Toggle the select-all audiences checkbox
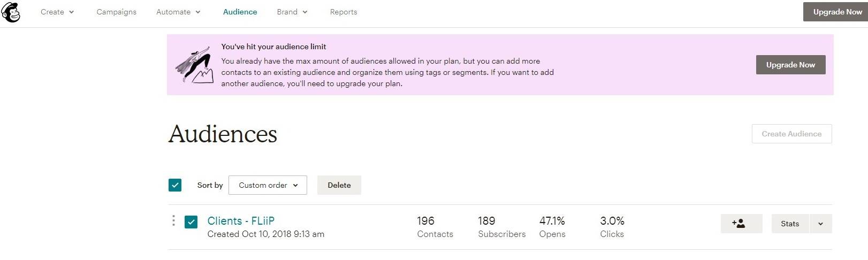 [x=175, y=185]
